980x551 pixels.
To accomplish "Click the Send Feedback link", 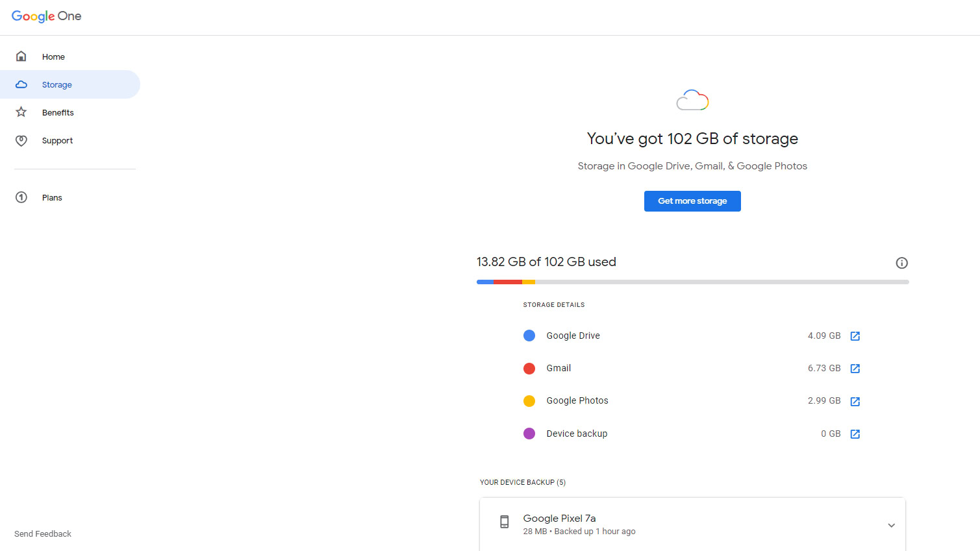I will point(43,534).
